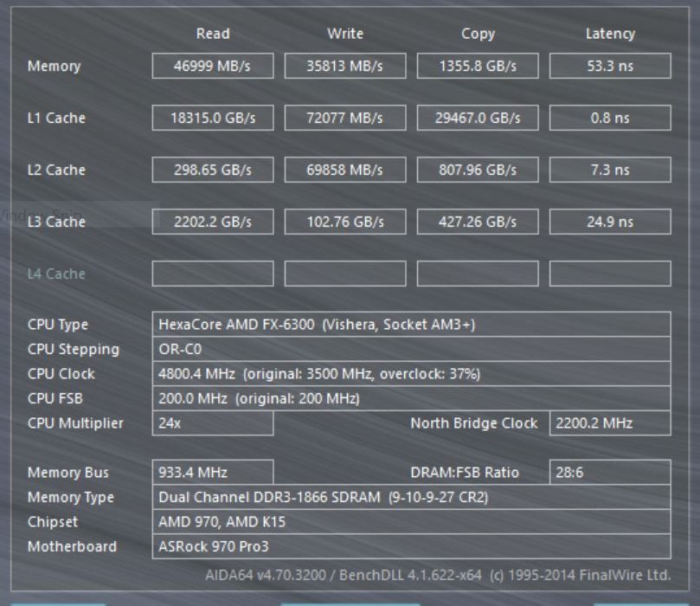The image size is (700, 606).
Task: Click the CPU Clock value 4800.4 MHz
Action: tap(411, 373)
